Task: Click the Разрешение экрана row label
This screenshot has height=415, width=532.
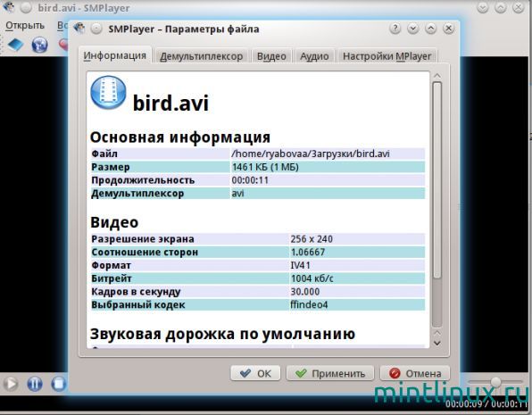Action: coord(143,239)
